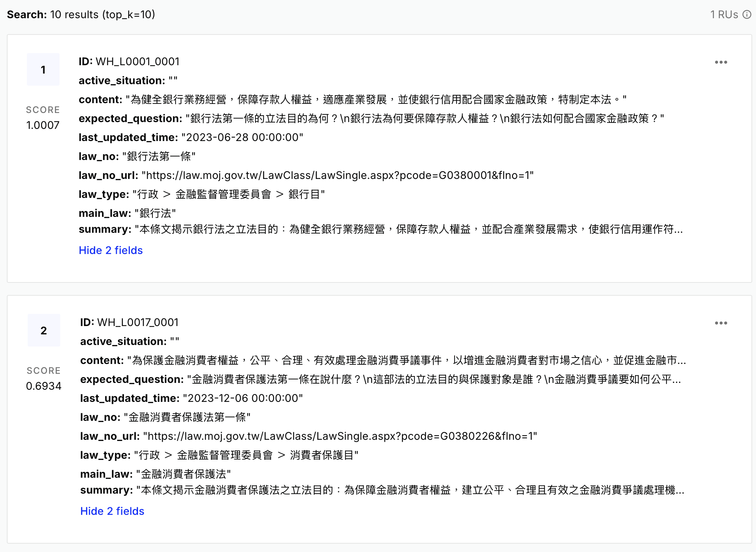Click rank badge number 2
756x552 pixels.
(x=44, y=330)
